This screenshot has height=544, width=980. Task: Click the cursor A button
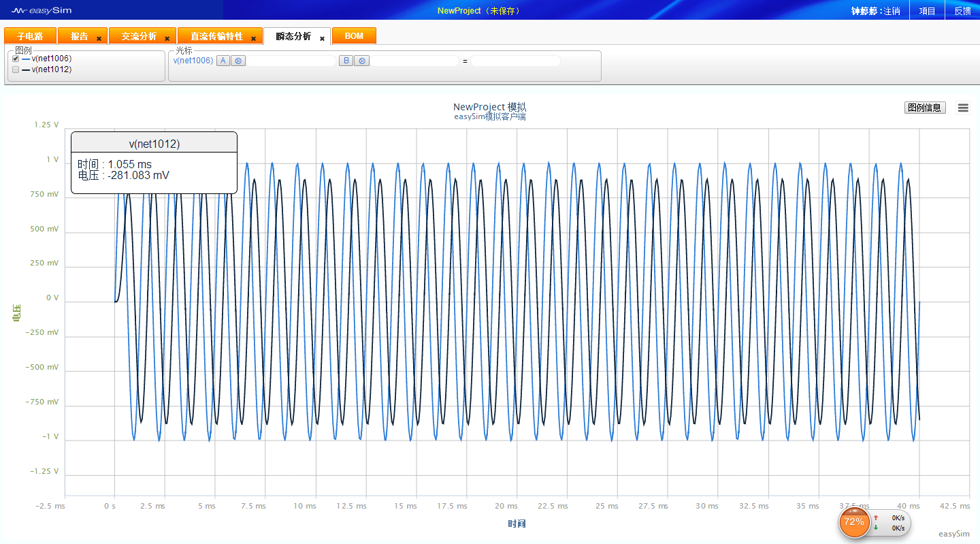tap(223, 61)
